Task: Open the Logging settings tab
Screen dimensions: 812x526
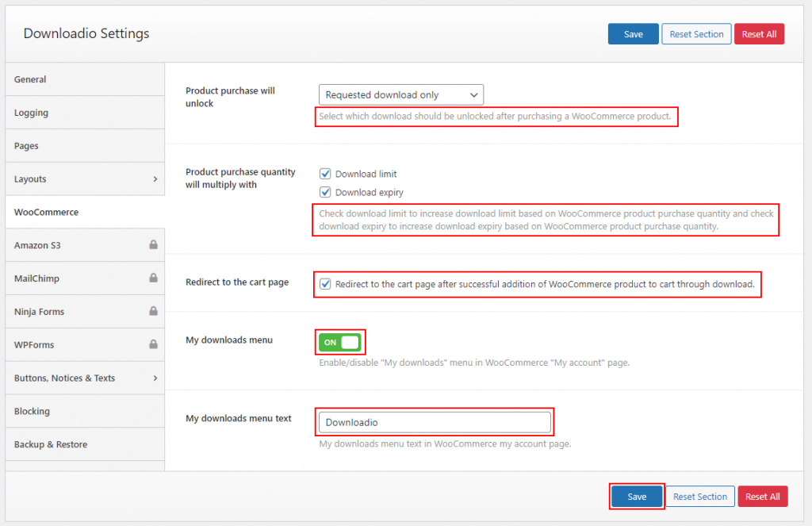Action: (85, 113)
